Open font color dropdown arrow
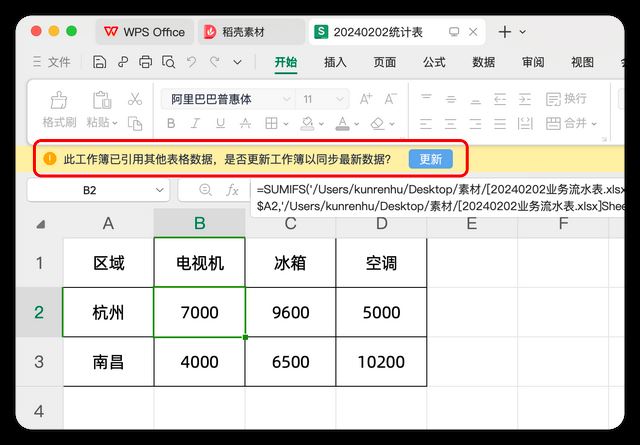The height and width of the screenshot is (445, 640). [357, 124]
